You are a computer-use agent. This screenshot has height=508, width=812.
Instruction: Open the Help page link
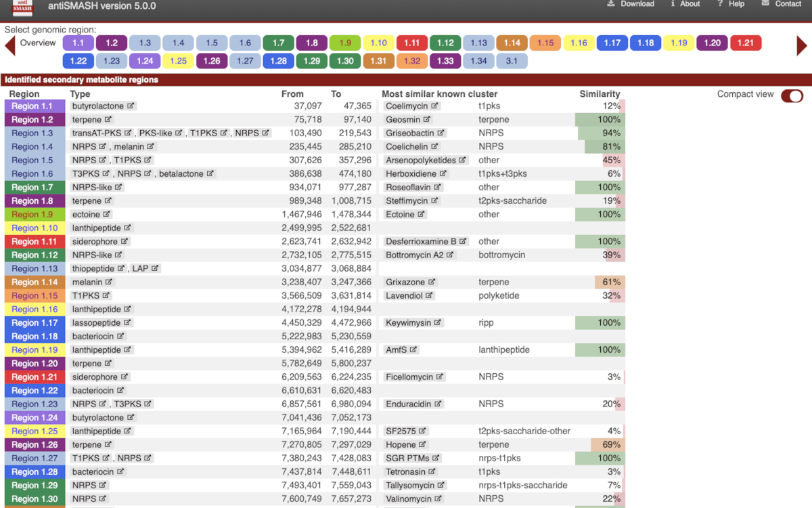click(x=731, y=3)
